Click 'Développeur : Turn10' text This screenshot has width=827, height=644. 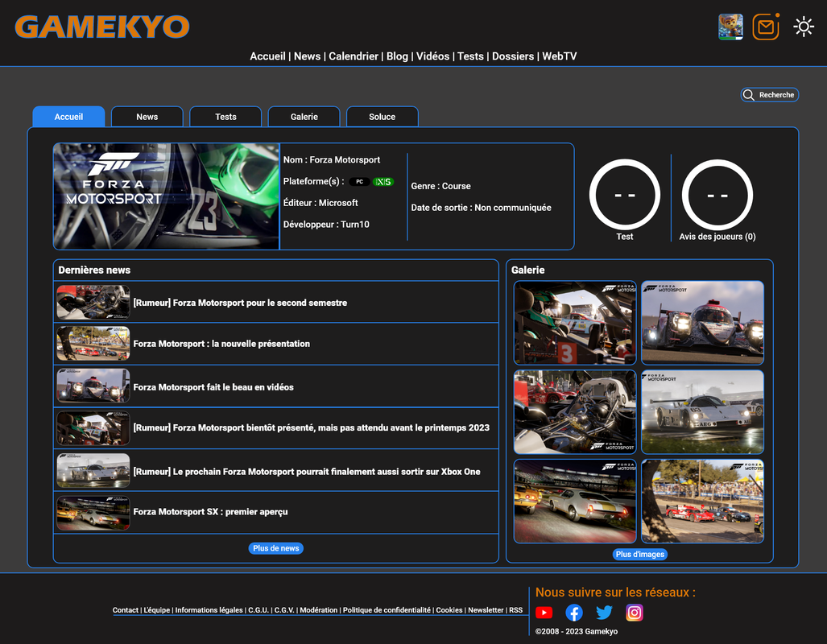pyautogui.click(x=326, y=225)
